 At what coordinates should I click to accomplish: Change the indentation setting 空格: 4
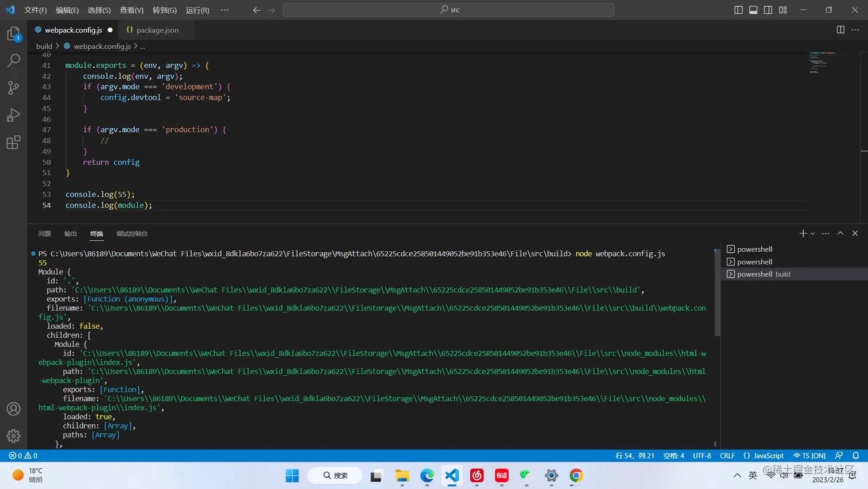[674, 456]
